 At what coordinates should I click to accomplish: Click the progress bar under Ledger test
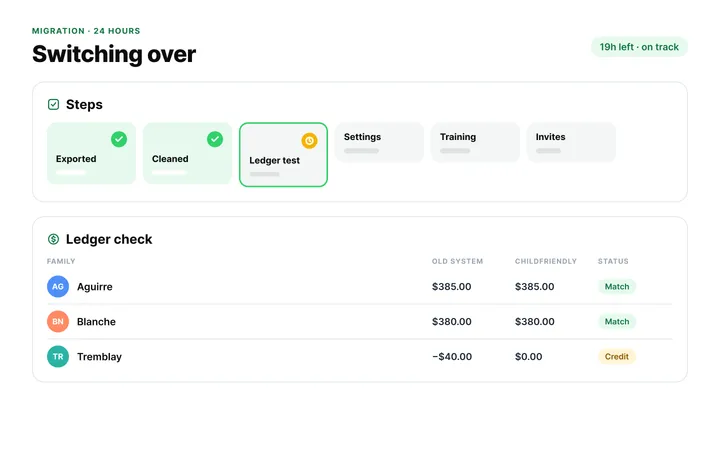coord(264,174)
